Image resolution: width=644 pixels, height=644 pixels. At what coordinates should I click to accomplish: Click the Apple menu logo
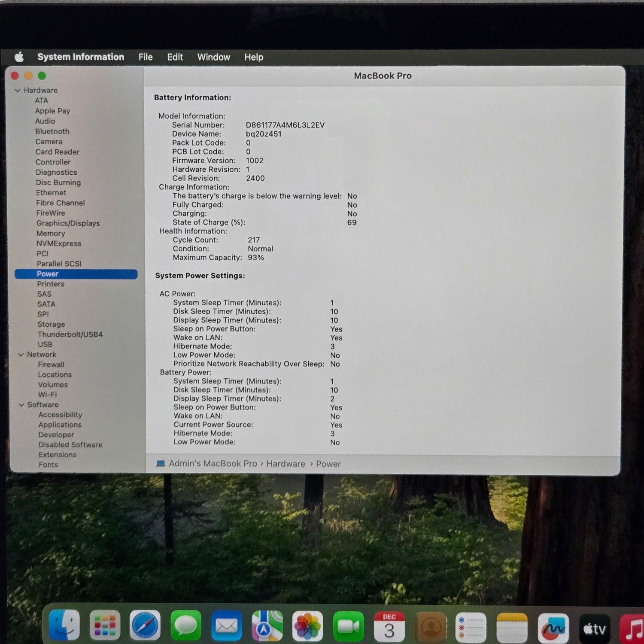[x=19, y=57]
